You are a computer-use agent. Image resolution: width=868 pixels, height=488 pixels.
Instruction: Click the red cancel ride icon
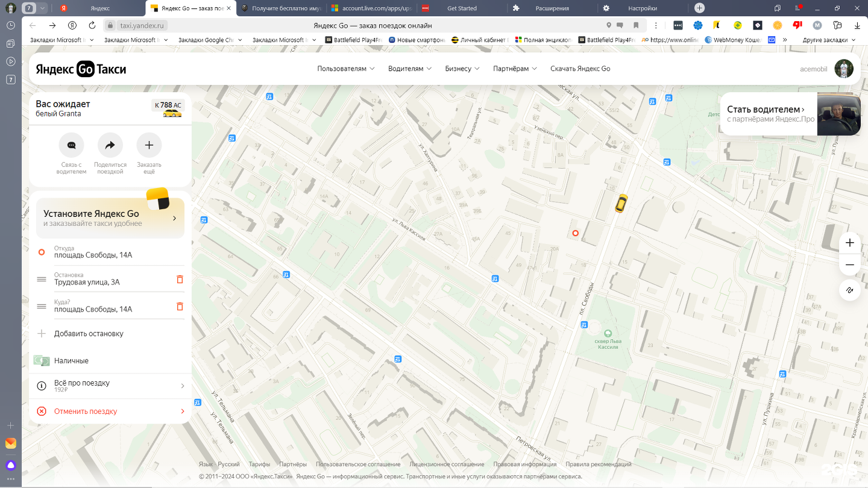(x=42, y=411)
